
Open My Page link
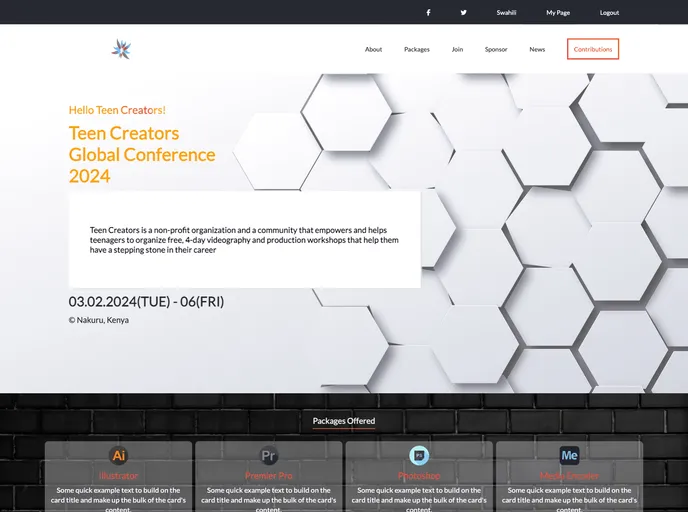click(558, 13)
